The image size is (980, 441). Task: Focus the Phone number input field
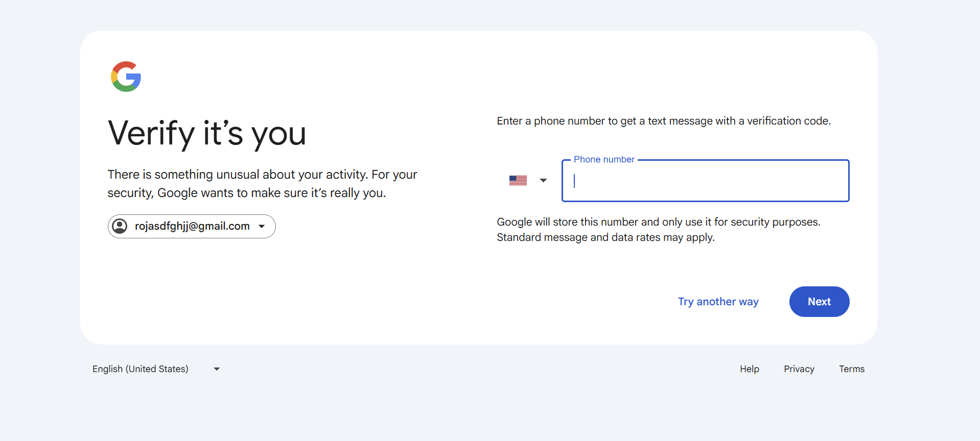pos(705,181)
